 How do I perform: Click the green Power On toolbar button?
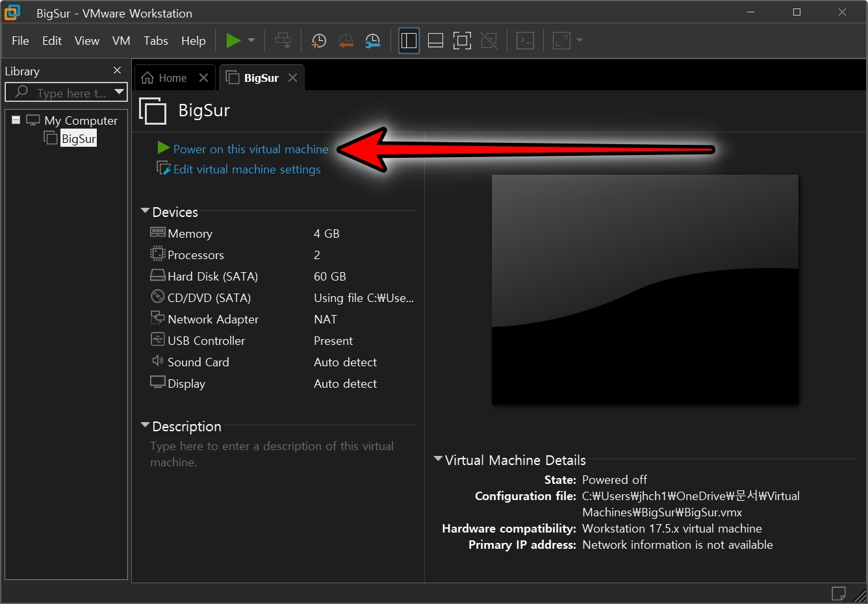[x=233, y=41]
